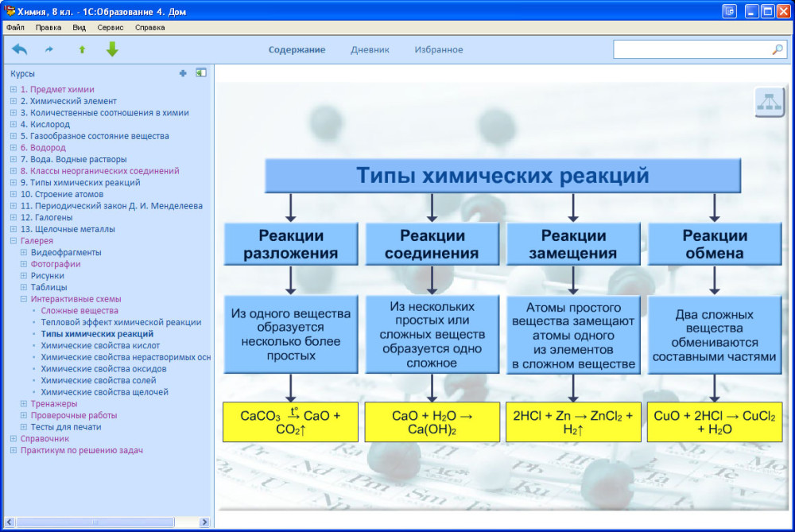Expand the Тренажеры node

23,404
